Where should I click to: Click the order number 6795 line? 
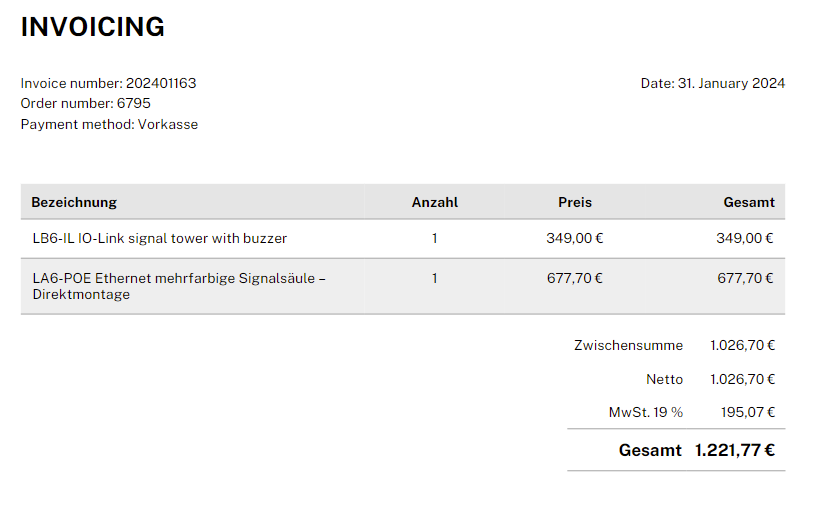tap(86, 103)
